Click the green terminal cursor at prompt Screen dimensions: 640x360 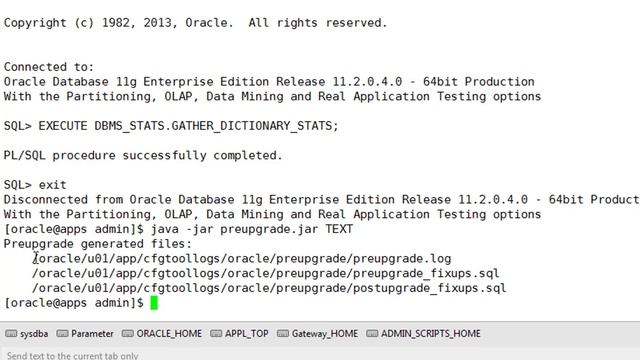click(154, 303)
